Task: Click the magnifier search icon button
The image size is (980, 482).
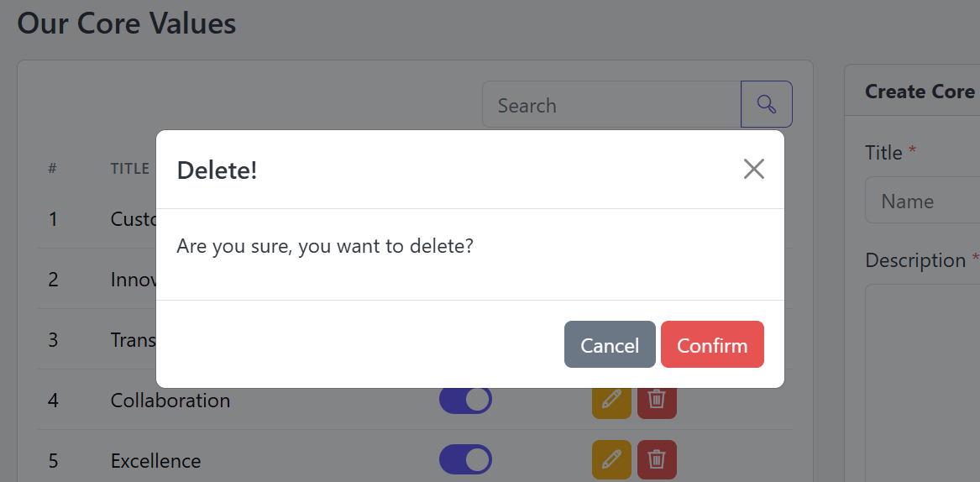Action: pos(766,104)
